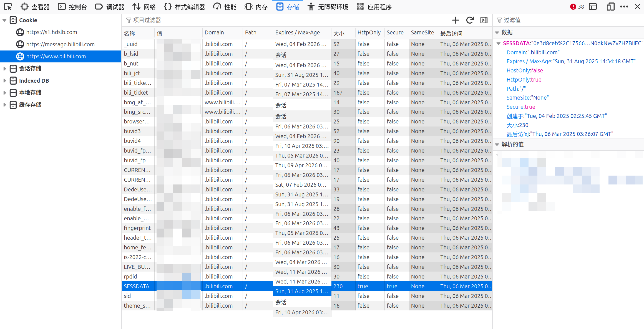Collapse the Cookie tree node
This screenshot has width=644, height=329.
point(4,20)
